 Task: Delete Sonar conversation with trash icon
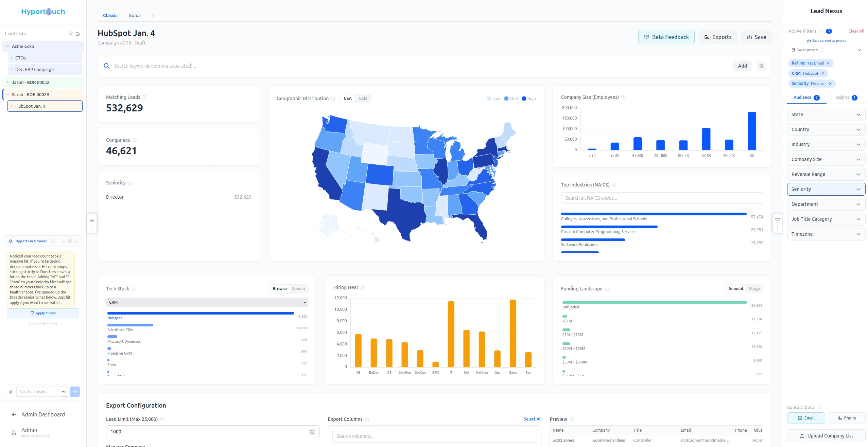point(70,241)
